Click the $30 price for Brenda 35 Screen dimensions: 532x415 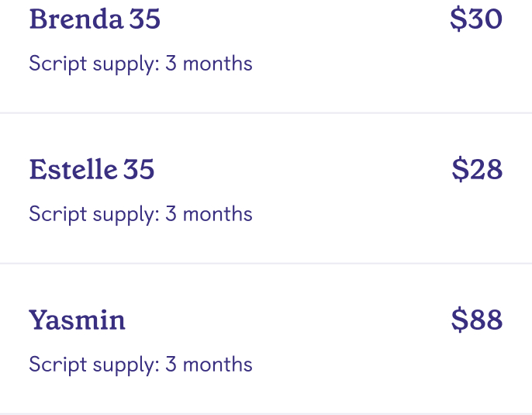point(476,19)
